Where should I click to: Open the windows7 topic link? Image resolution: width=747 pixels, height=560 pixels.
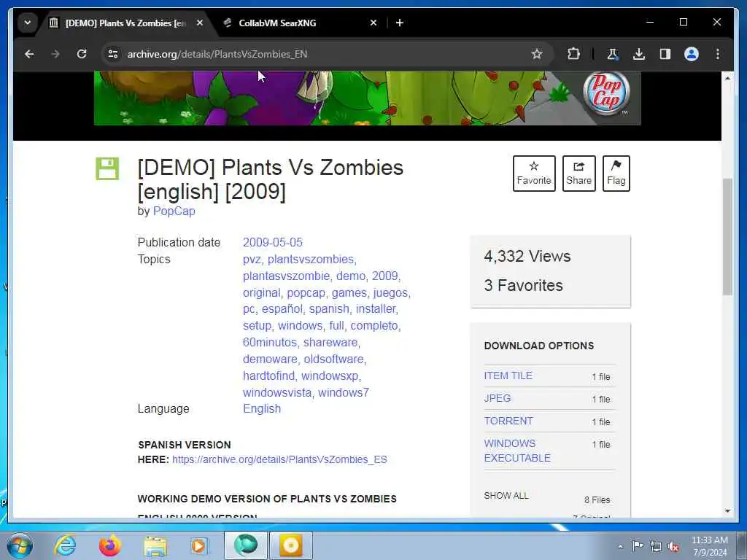point(344,392)
